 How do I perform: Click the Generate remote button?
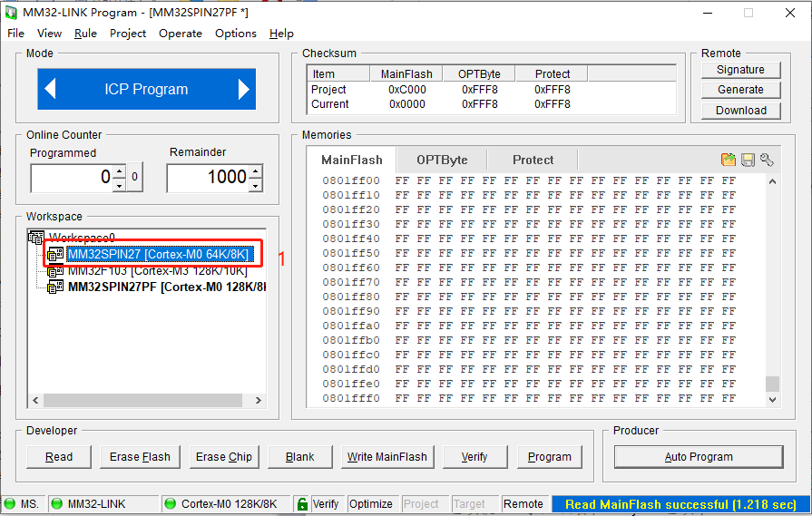[740, 90]
